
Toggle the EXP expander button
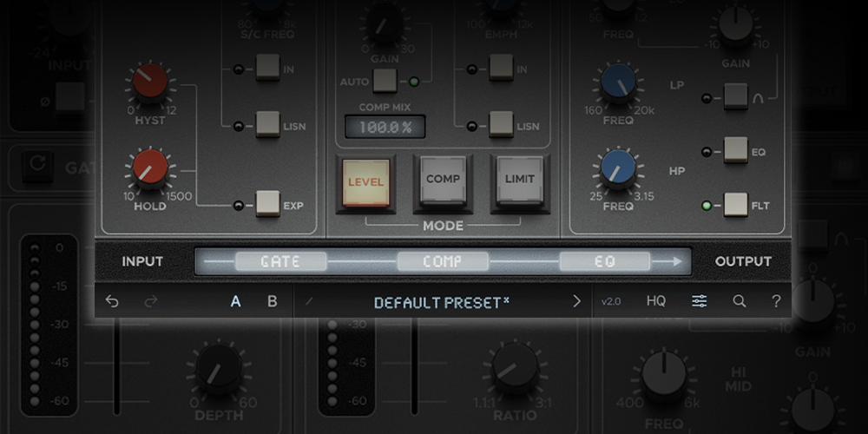[x=268, y=204]
